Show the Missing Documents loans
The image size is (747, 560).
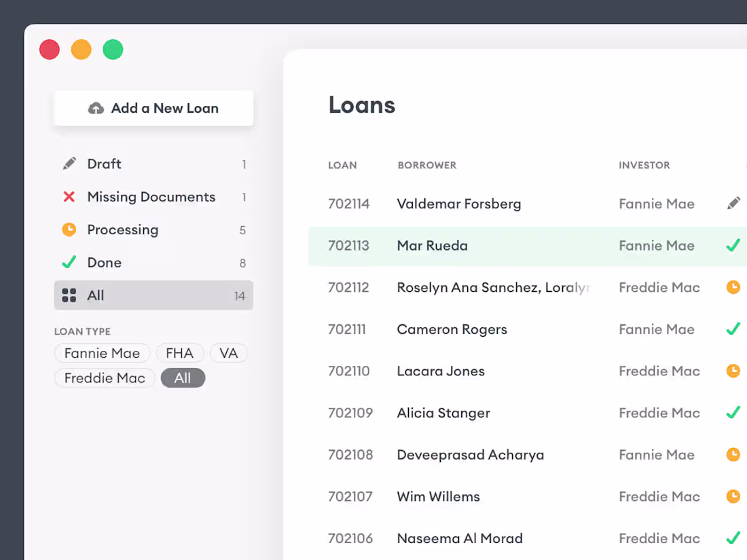[151, 197]
